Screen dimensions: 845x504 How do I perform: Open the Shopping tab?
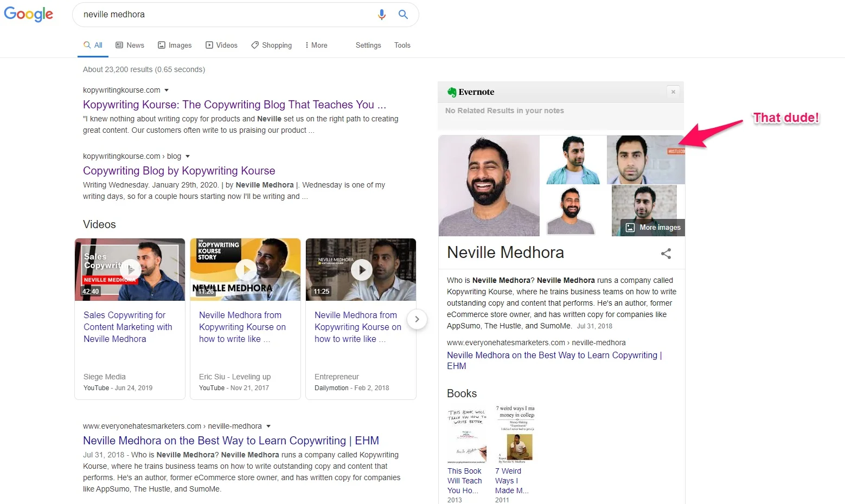point(271,45)
